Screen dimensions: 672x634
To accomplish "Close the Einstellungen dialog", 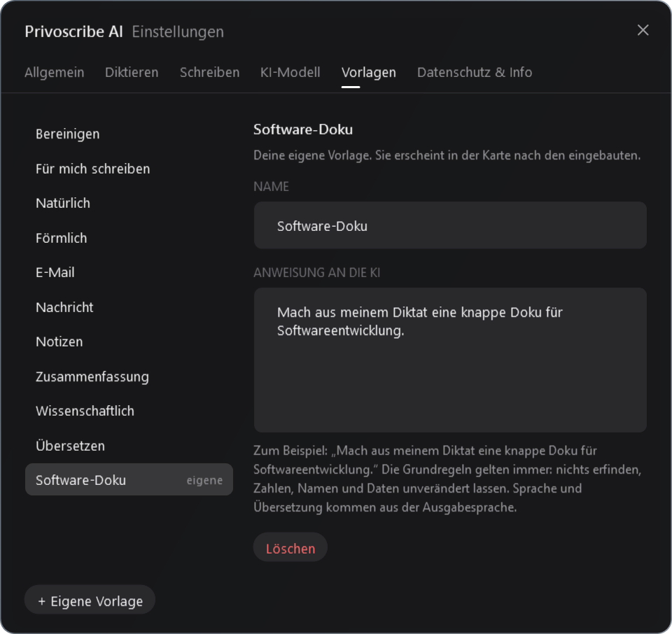I will coord(643,30).
